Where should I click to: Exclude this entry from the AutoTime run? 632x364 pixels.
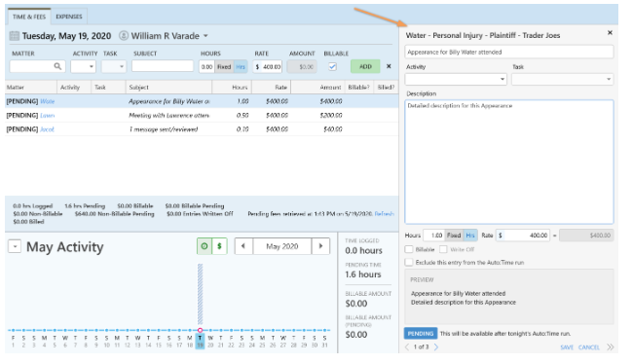(409, 262)
